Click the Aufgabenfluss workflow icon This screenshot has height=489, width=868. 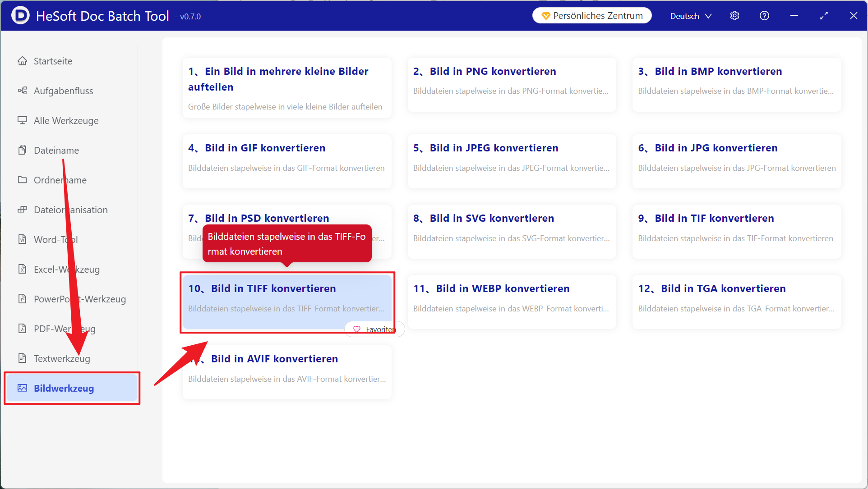22,91
